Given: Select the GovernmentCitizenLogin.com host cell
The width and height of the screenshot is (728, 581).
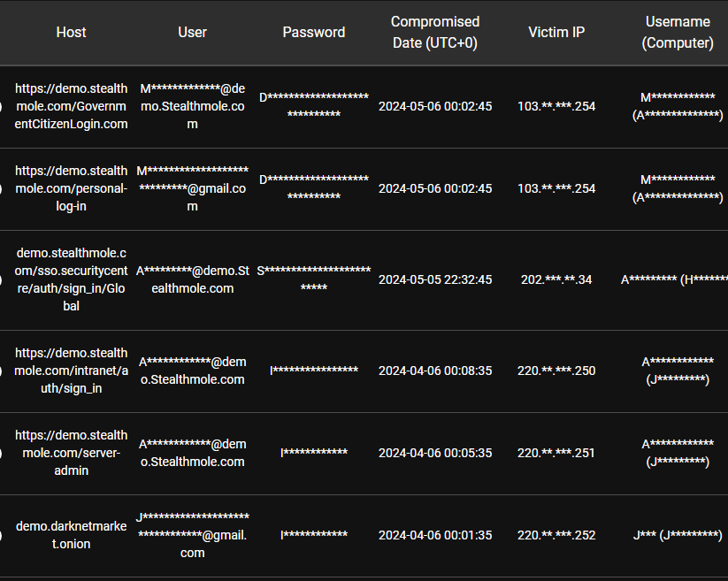Looking at the screenshot, I should point(71,106).
